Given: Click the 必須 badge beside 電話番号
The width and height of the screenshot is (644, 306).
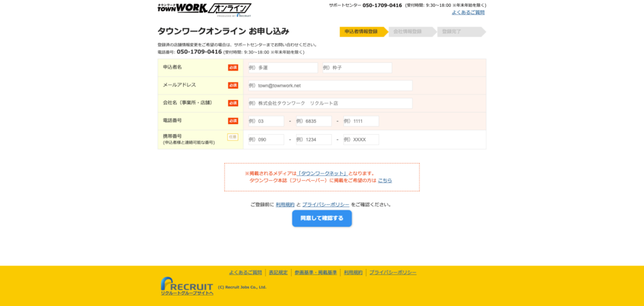Looking at the screenshot, I should pyautogui.click(x=233, y=121).
